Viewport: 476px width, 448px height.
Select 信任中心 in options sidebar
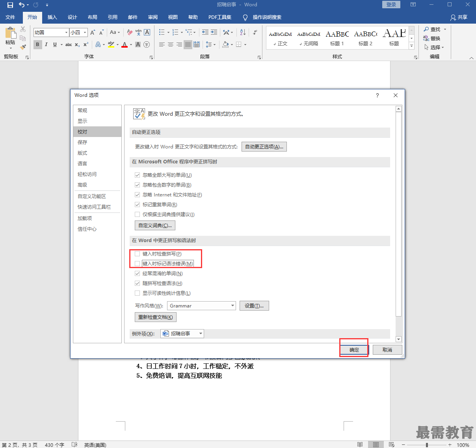pos(97,229)
